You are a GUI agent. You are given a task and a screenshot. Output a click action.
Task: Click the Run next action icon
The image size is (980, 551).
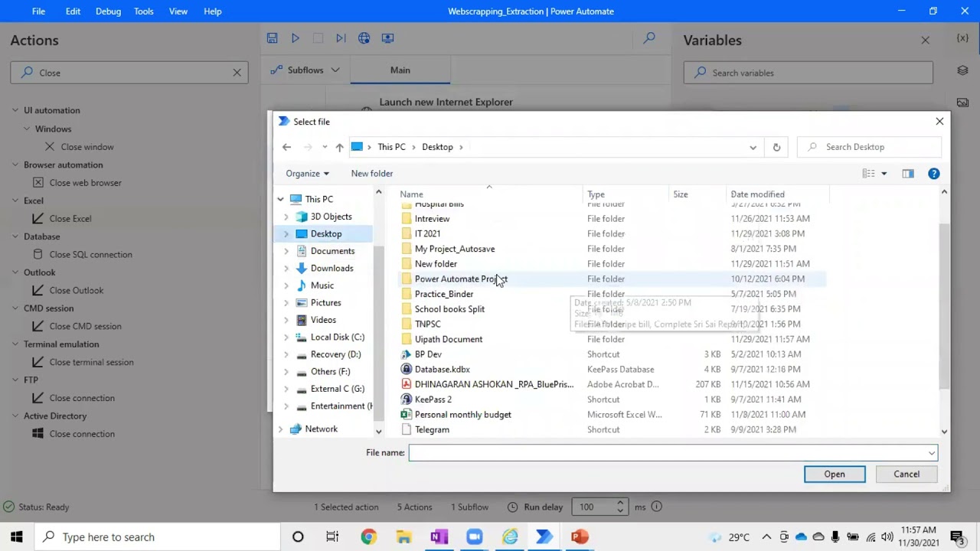tap(341, 37)
